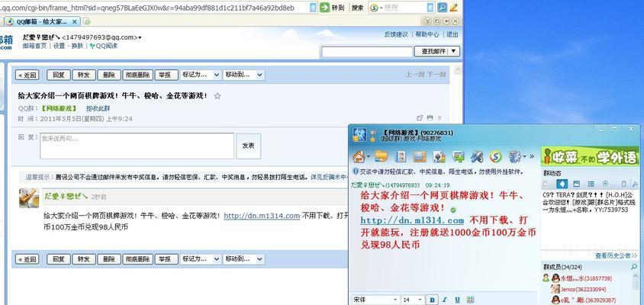Expand email header details with the double chevron
644x305 pixels.
[x=440, y=118]
